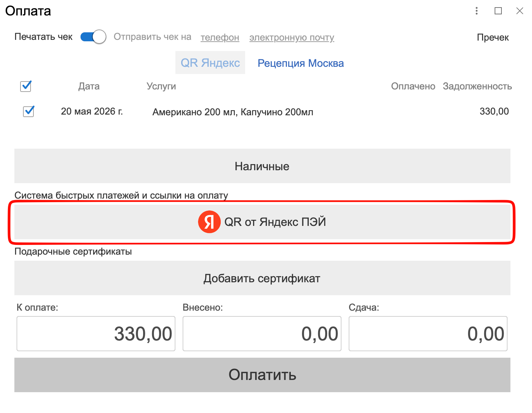This screenshot has width=532, height=413.
Task: Click the Дата column header
Action: tap(89, 86)
